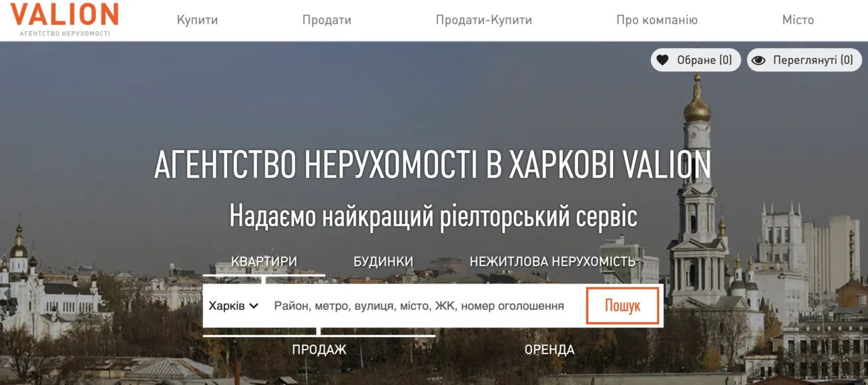The width and height of the screenshot is (868, 385).
Task: Select the БУДИНКИ tab
Action: [383, 262]
